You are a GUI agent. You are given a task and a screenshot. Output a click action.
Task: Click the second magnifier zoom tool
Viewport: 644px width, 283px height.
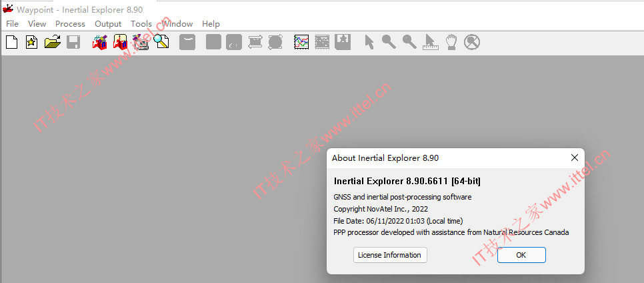point(409,42)
